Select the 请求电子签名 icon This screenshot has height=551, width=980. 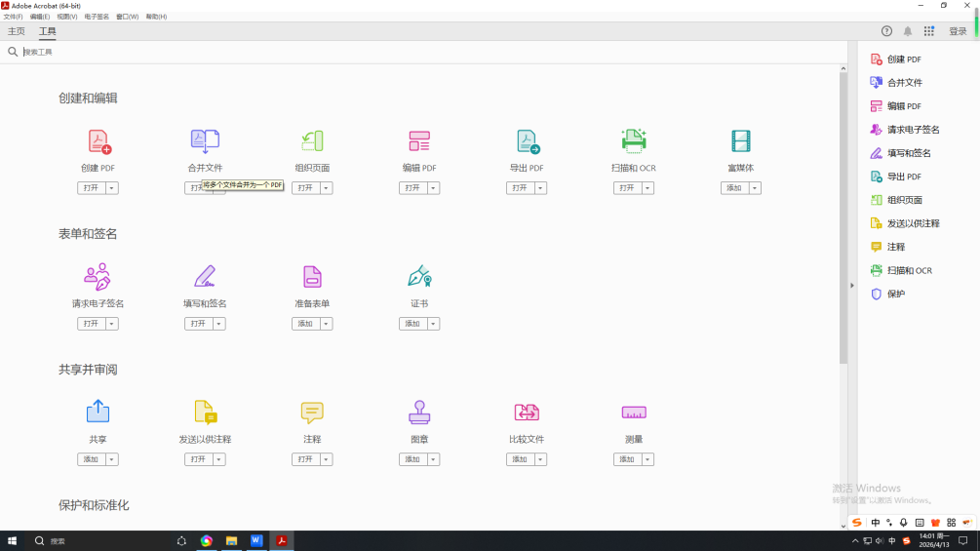98,277
